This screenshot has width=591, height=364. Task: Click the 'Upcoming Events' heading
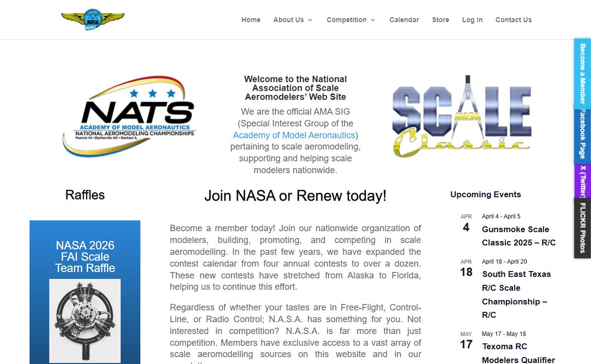(486, 194)
